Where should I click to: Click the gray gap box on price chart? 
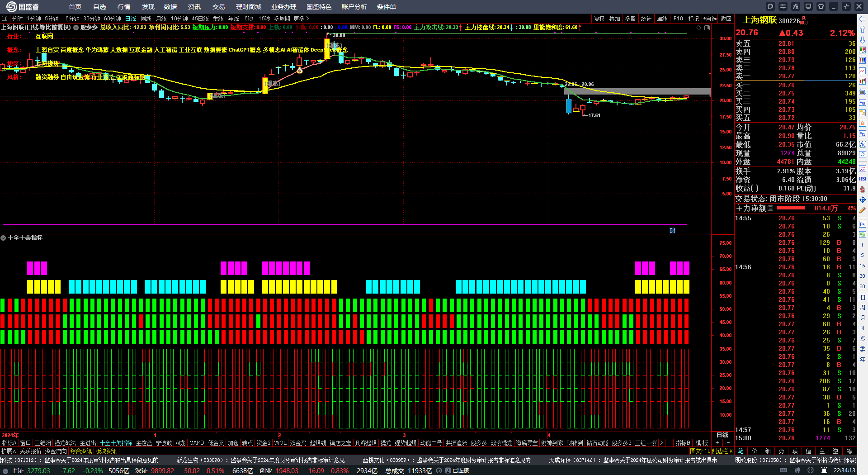(x=637, y=91)
